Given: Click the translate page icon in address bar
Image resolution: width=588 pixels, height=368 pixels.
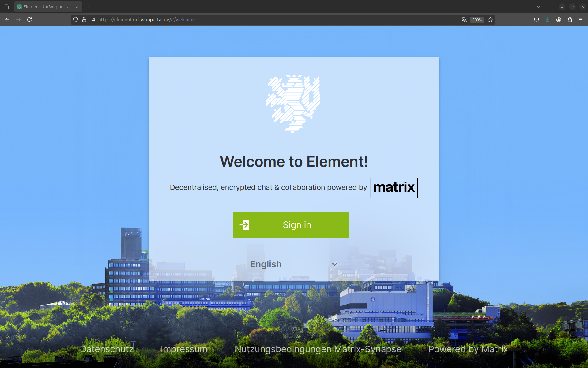Looking at the screenshot, I should (x=464, y=19).
